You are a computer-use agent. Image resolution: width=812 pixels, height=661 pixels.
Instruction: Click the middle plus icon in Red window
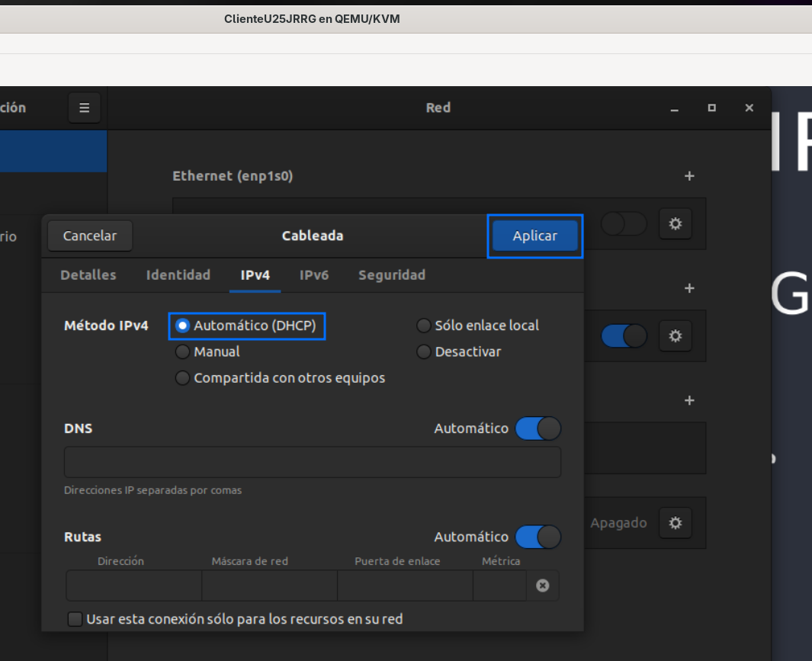pos(689,288)
